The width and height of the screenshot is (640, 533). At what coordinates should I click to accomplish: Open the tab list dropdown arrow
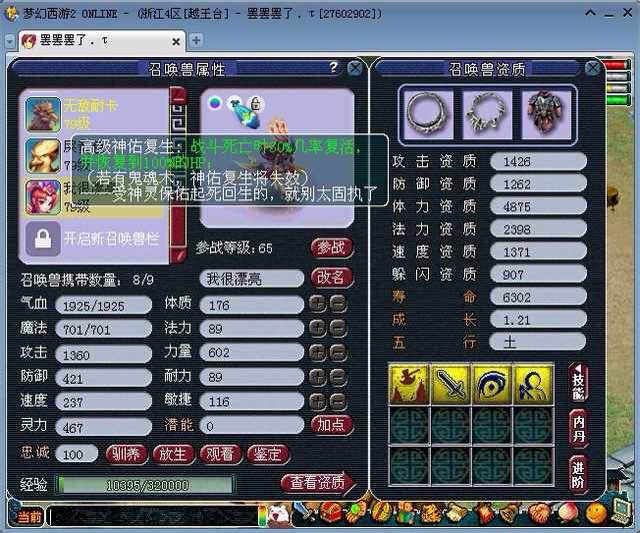pyautogui.click(x=10, y=42)
